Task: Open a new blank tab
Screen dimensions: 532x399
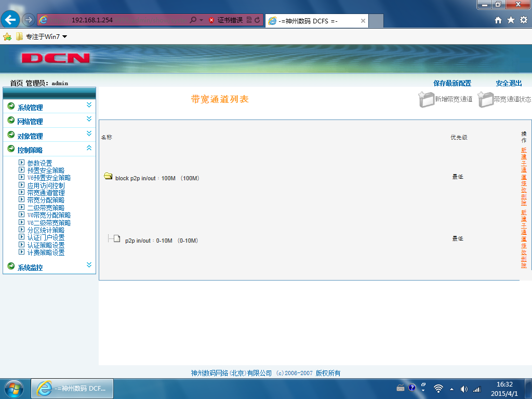Action: point(376,21)
